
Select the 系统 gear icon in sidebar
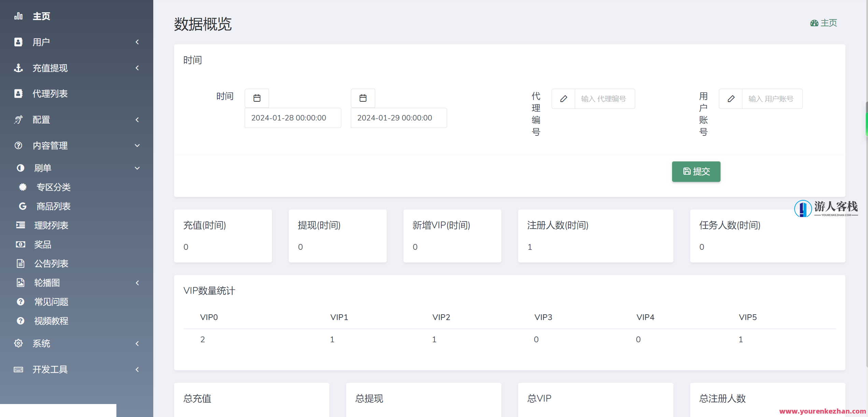click(x=18, y=343)
